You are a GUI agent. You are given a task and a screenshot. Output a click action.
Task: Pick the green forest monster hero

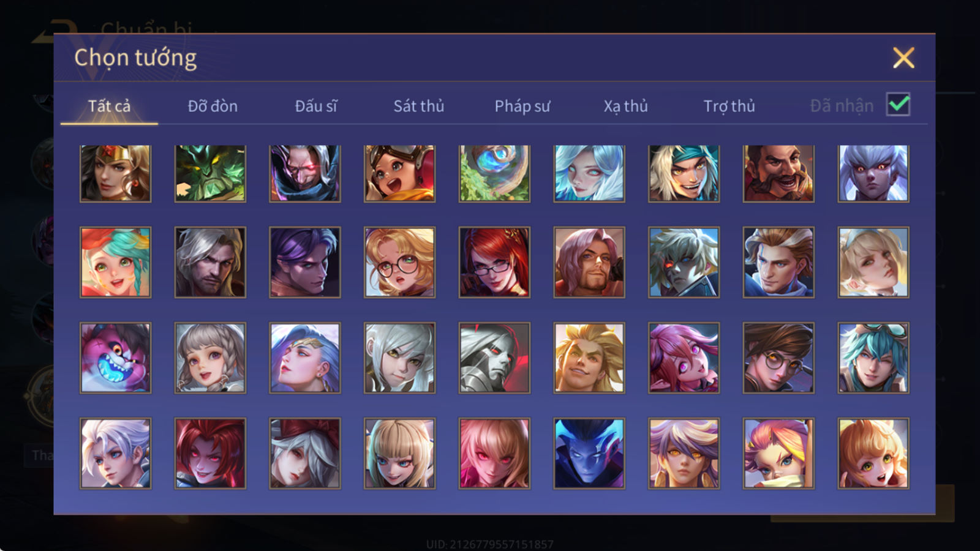[x=210, y=174]
